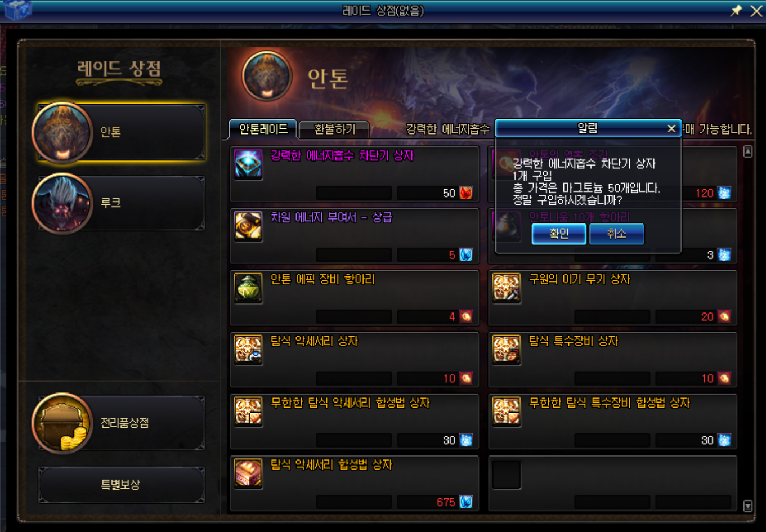Select the 안톤 raid category in sidebar
The image size is (766, 532).
coord(119,133)
